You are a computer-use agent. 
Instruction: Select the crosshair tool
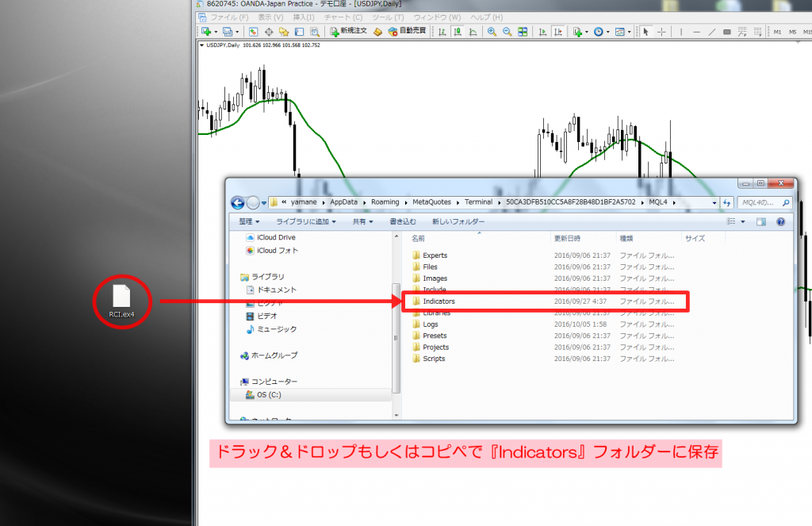661,32
